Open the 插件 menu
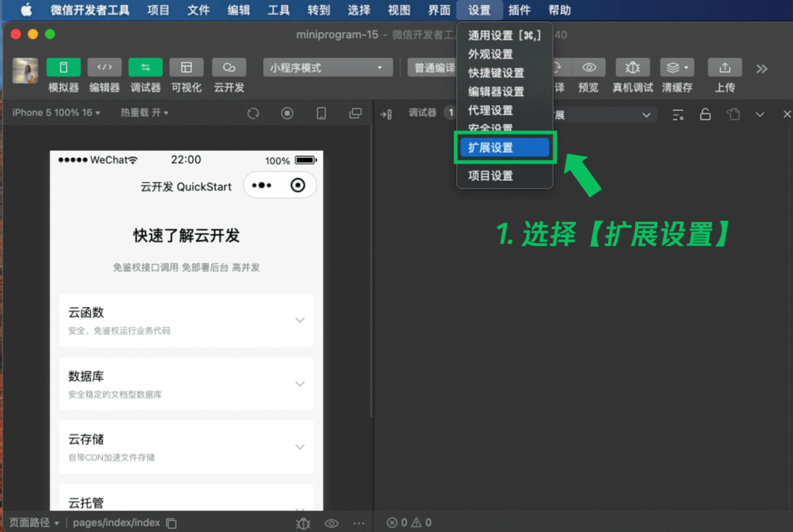The height and width of the screenshot is (532, 793). pyautogui.click(x=520, y=10)
